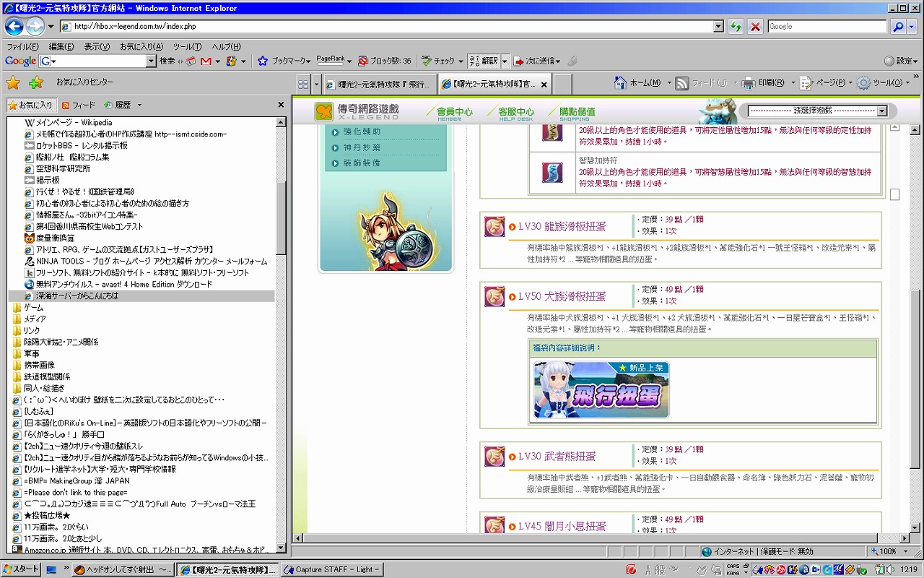Viewport: 924px width, 578px height.
Task: Open the address bar URL history dropdown
Action: (718, 27)
